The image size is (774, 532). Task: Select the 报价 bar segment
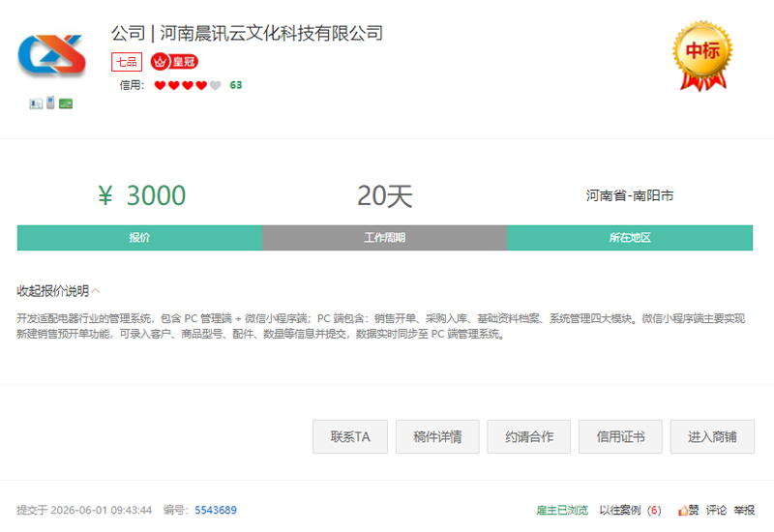[x=139, y=238]
